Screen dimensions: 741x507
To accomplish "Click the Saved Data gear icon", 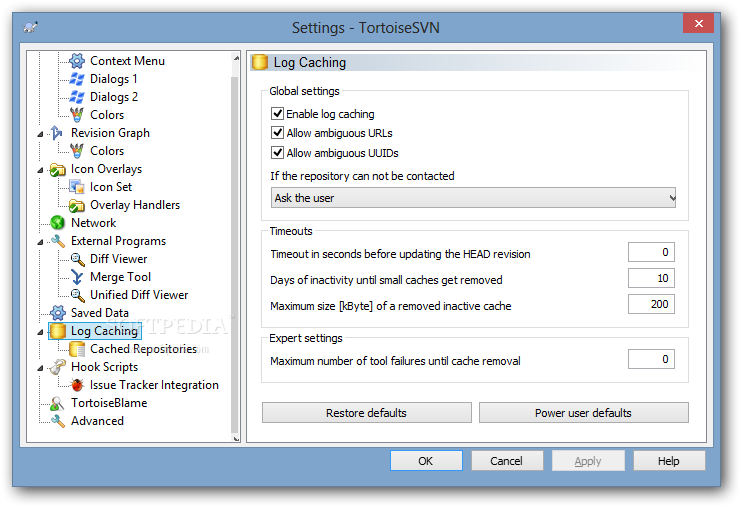I will click(57, 313).
